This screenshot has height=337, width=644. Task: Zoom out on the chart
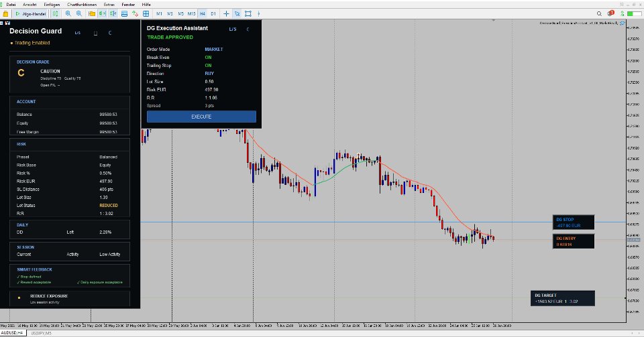coord(79,13)
